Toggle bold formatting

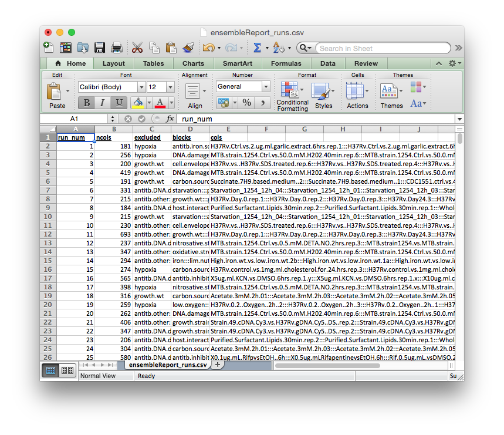(x=86, y=102)
